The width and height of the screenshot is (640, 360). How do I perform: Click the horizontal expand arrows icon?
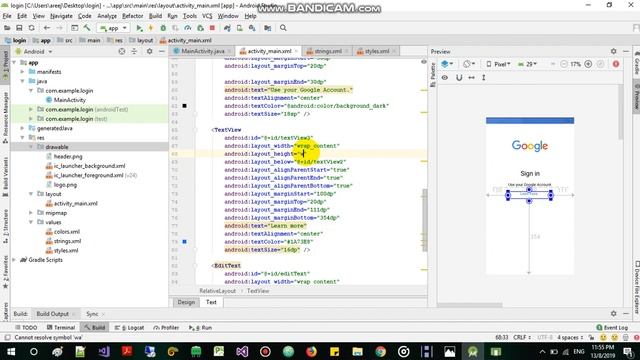click(x=471, y=77)
